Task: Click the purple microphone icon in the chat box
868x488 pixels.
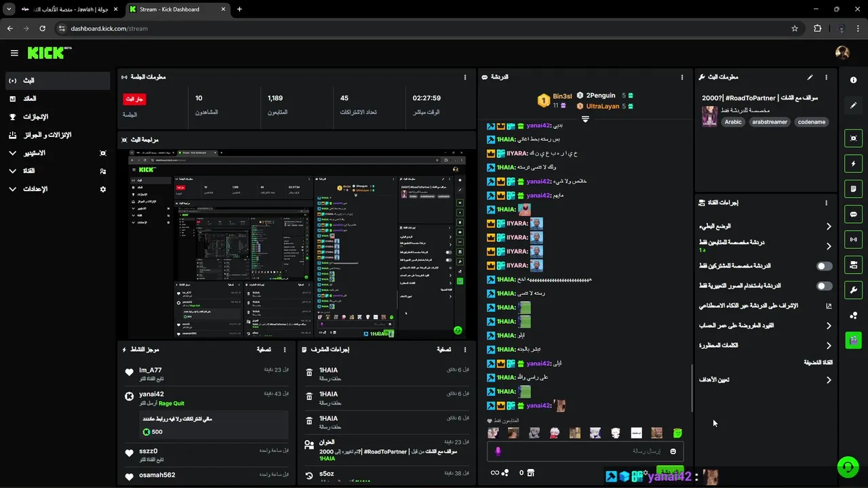Action: pos(498,451)
